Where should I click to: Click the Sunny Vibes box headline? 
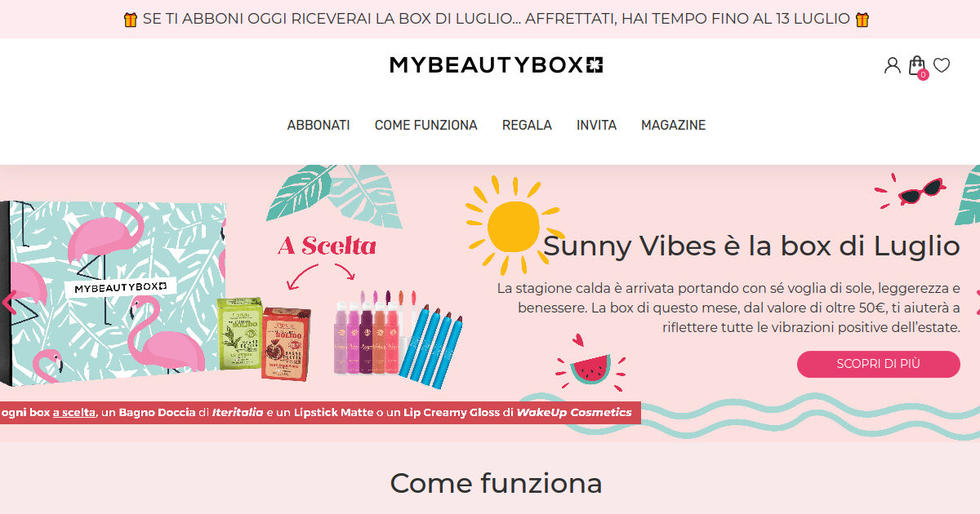click(x=751, y=246)
